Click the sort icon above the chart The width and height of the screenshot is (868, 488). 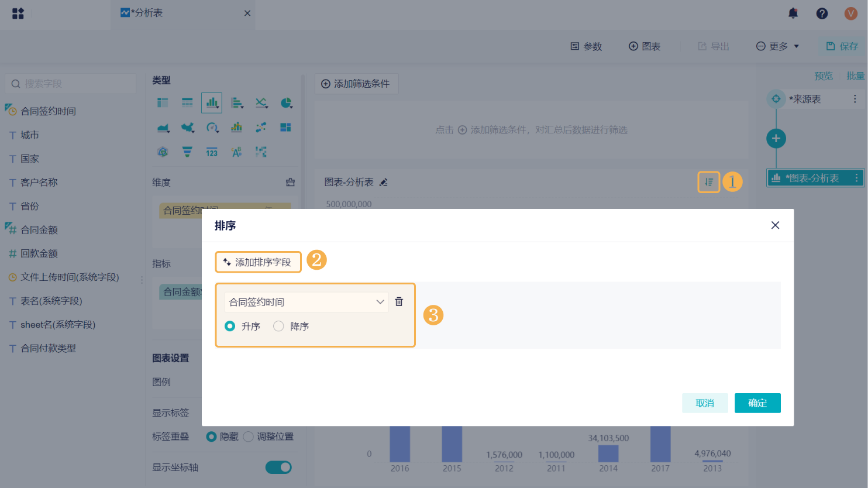point(708,182)
